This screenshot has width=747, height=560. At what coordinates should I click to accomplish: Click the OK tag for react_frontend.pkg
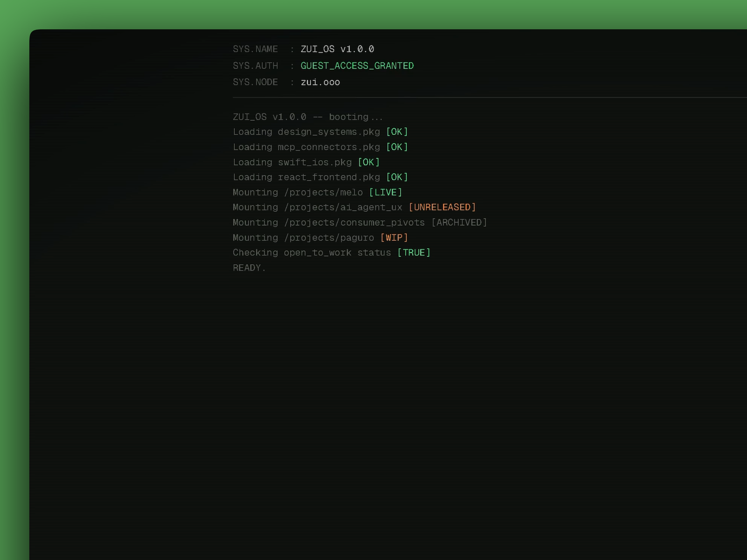[397, 177]
